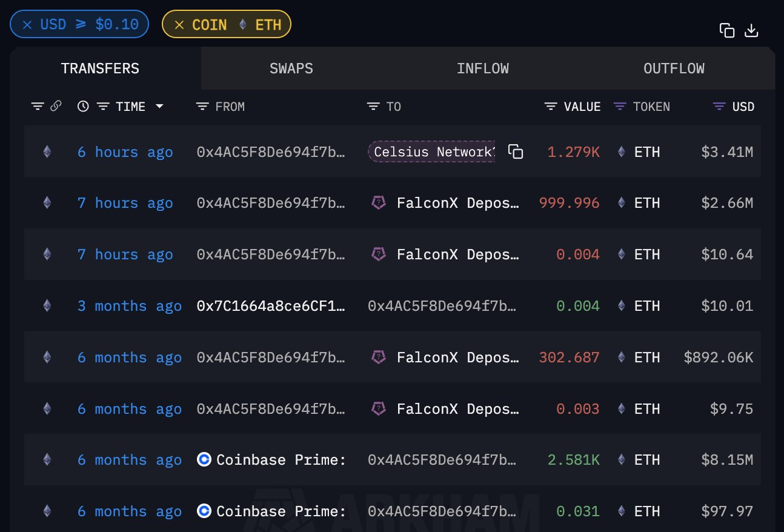Open the '3 months ago' transaction
The width and height of the screenshot is (784, 532).
click(130, 305)
